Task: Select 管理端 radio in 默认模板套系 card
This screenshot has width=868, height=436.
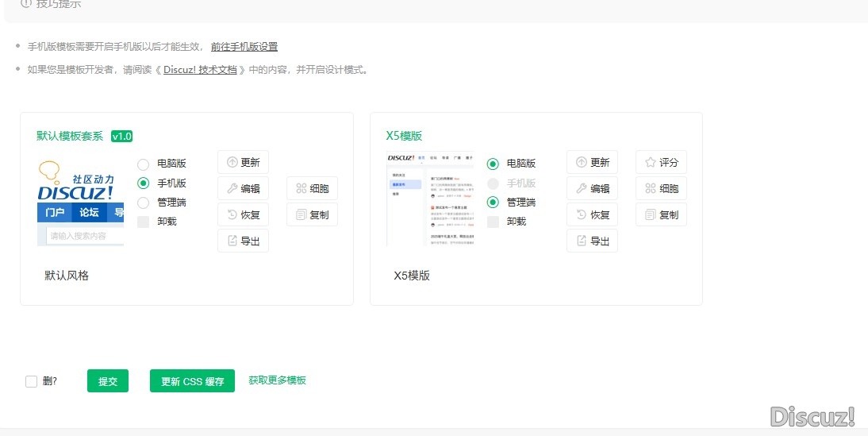Action: pyautogui.click(x=144, y=203)
